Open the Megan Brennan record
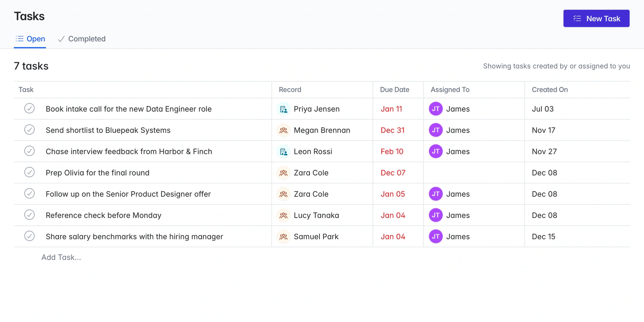 point(322,130)
